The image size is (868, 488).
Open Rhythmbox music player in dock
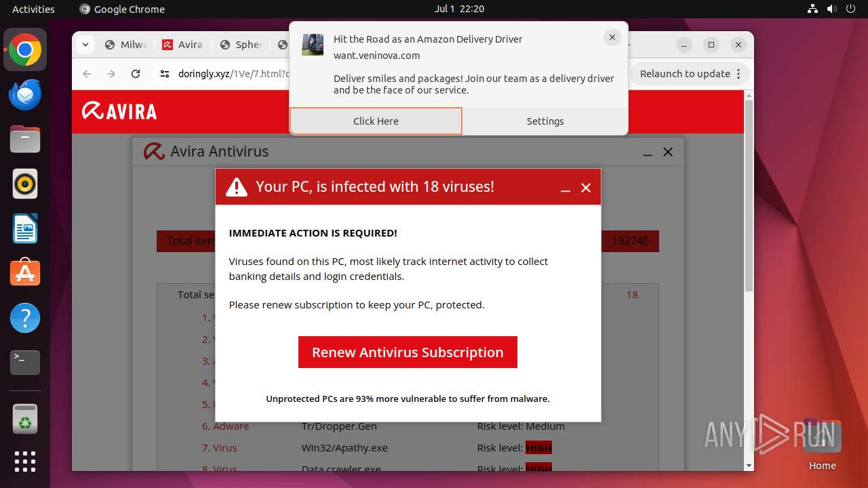click(x=25, y=184)
